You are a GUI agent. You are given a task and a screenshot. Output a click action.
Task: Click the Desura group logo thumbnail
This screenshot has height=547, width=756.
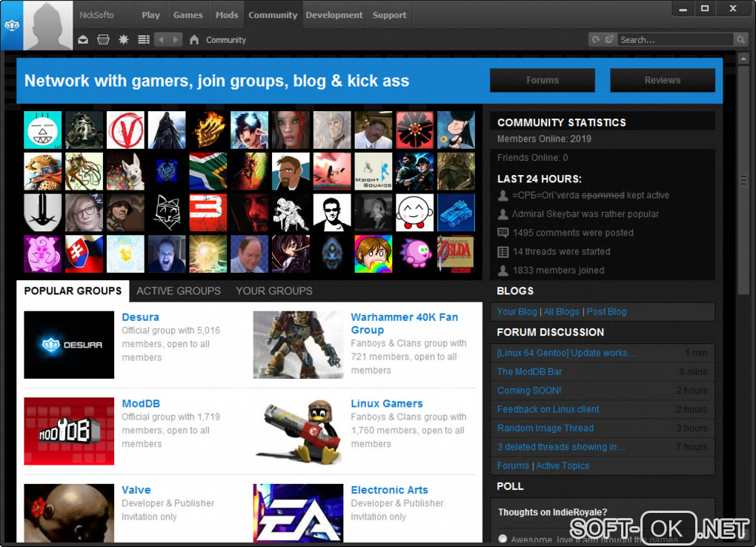(x=69, y=345)
